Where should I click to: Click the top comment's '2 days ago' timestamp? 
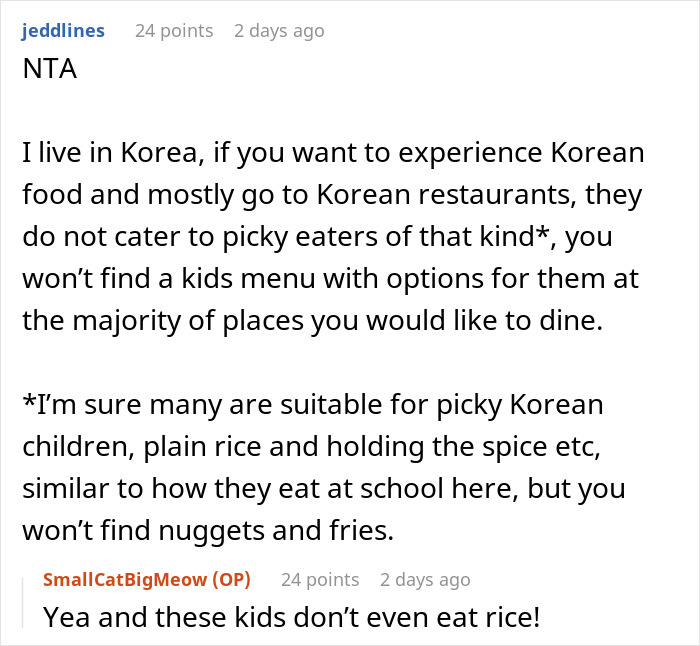279,31
